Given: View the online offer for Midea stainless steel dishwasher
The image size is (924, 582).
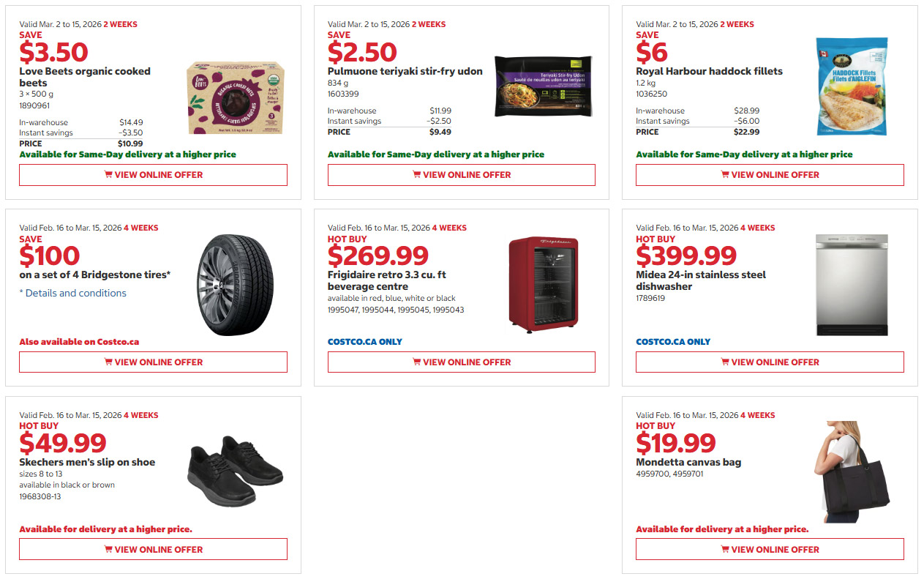Looking at the screenshot, I should click(x=769, y=362).
